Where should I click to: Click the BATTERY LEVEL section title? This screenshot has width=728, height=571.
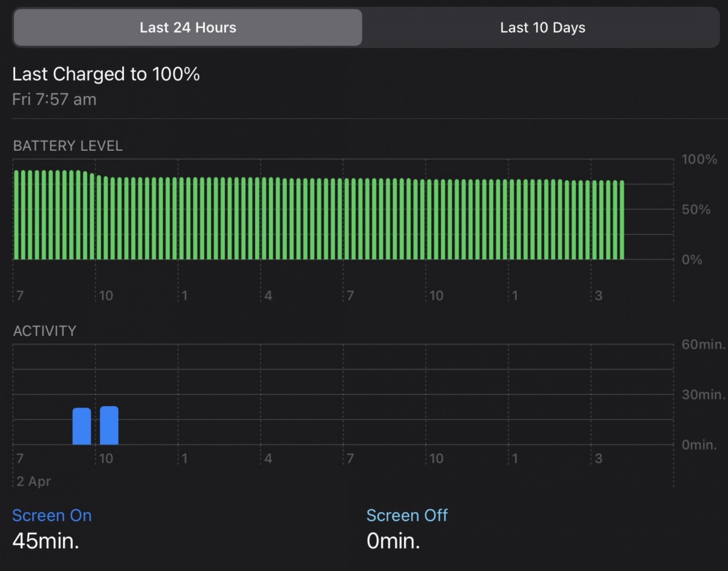(x=68, y=146)
